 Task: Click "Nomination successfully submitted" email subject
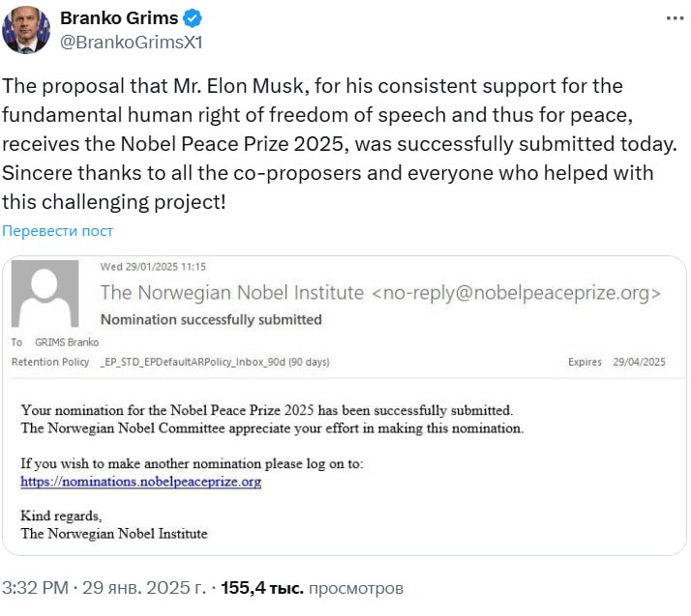[x=211, y=319]
